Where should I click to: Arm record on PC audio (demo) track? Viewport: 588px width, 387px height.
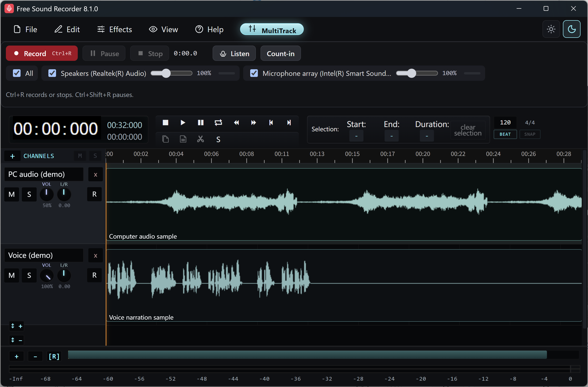point(94,194)
